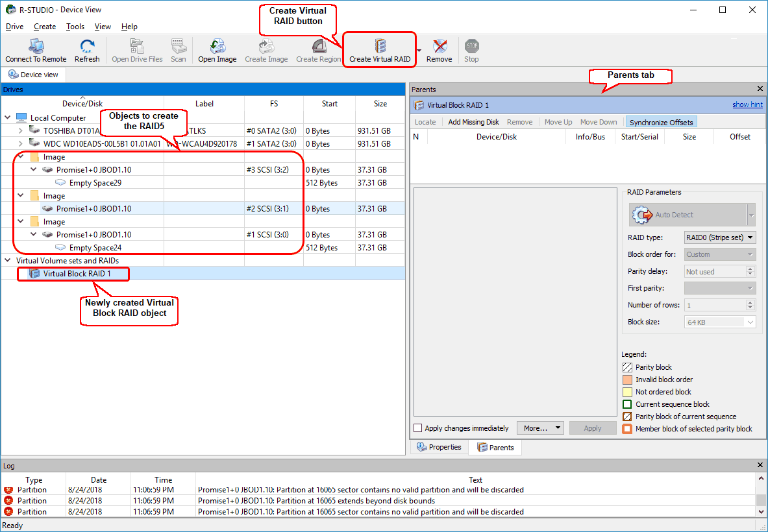The width and height of the screenshot is (768, 532).
Task: Click the Create Virtual RAID toolbar button
Action: [x=380, y=50]
